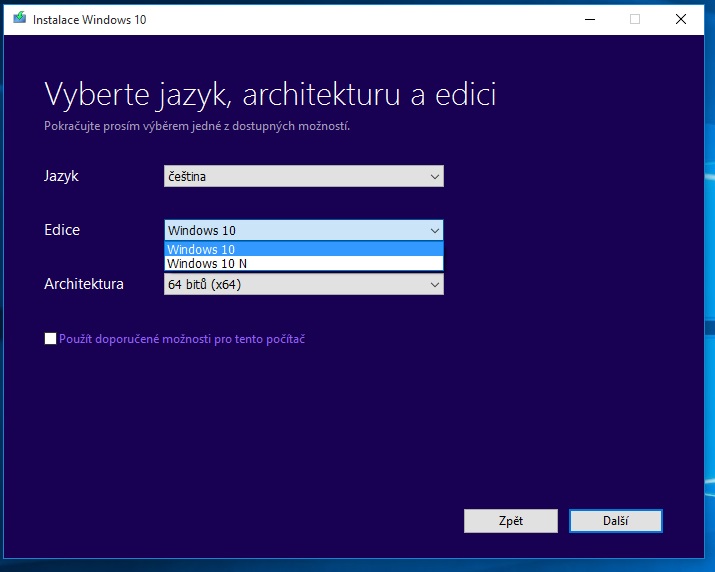Open the Architektura dropdown showing 64 bitů (x64)

[x=304, y=285]
